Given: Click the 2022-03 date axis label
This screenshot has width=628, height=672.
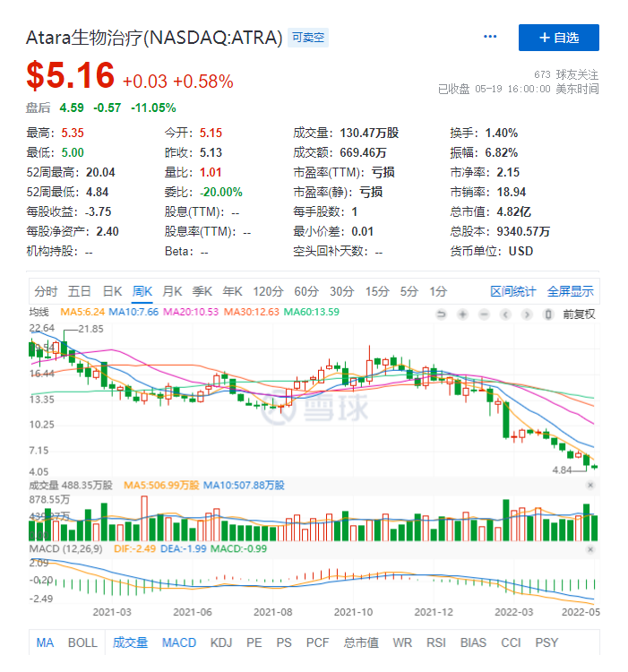Looking at the screenshot, I should 514,612.
